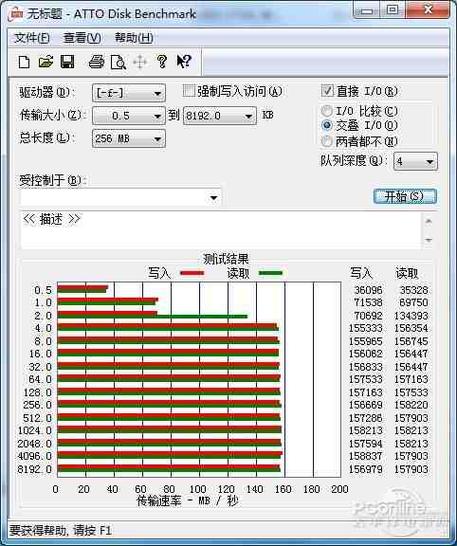
Task: Select the I/O 比较 radio button
Action: [x=327, y=111]
